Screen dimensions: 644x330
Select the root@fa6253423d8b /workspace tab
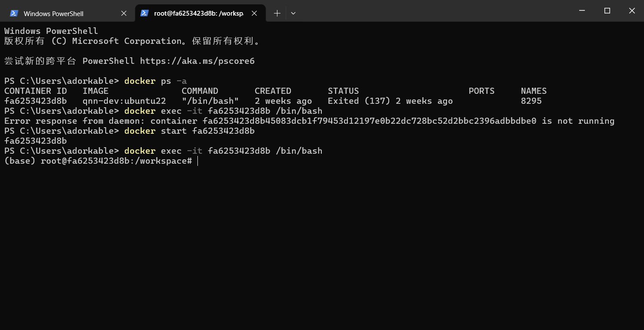pos(200,13)
